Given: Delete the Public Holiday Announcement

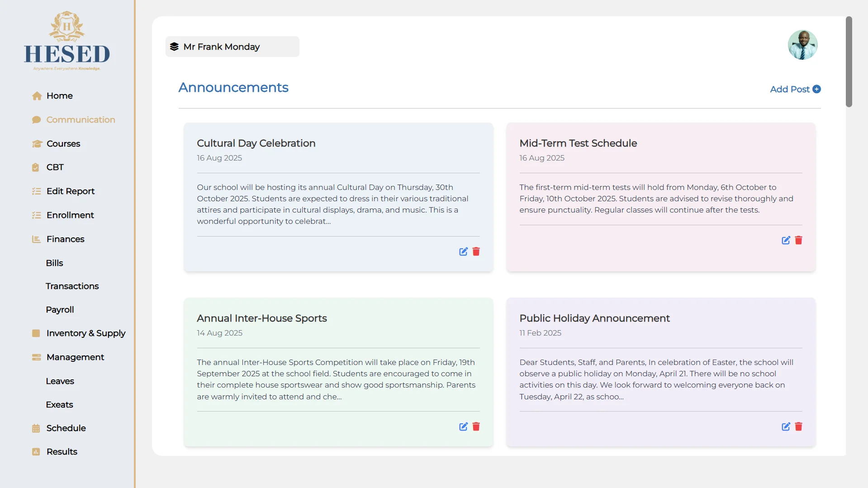Looking at the screenshot, I should pyautogui.click(x=798, y=426).
